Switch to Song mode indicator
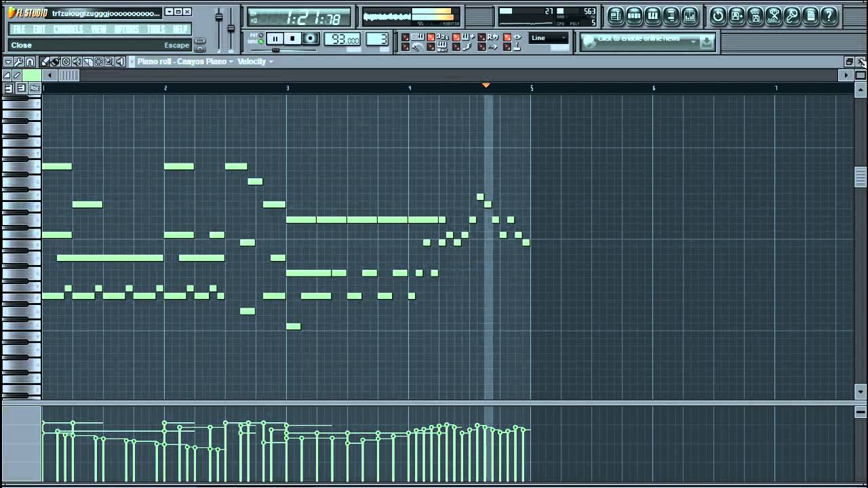 260,42
